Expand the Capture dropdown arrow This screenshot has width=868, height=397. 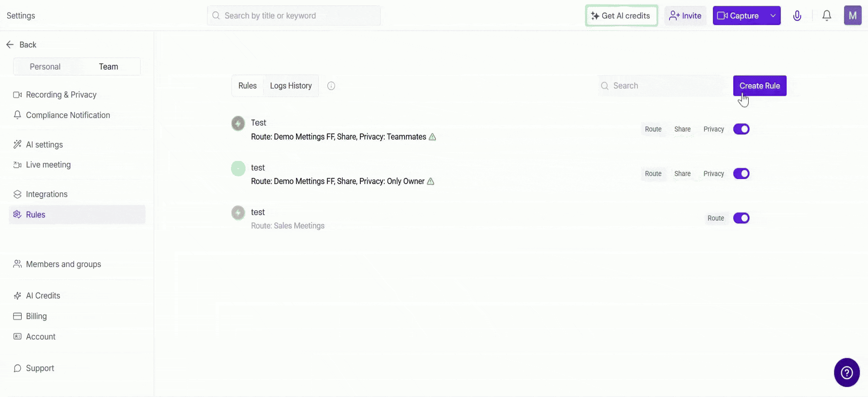click(x=773, y=15)
